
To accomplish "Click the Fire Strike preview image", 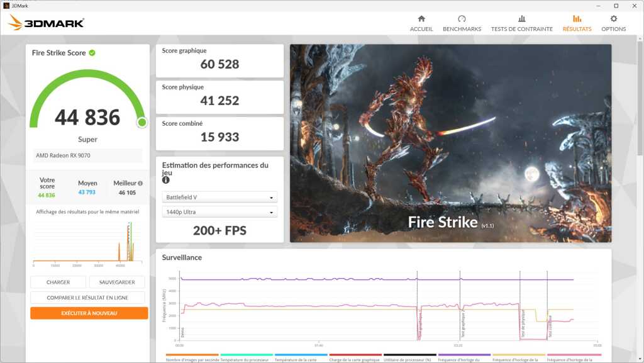I will pos(450,143).
